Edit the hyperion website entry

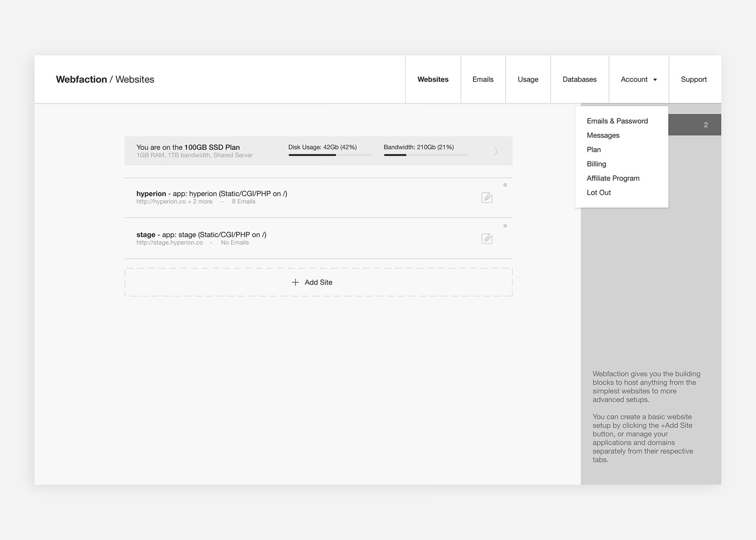(487, 197)
